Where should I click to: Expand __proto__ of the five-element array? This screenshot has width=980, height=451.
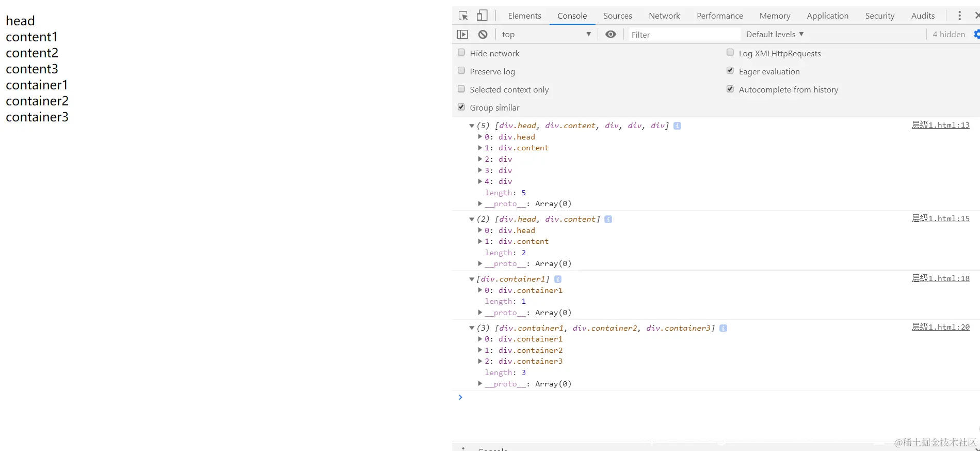[x=480, y=204]
